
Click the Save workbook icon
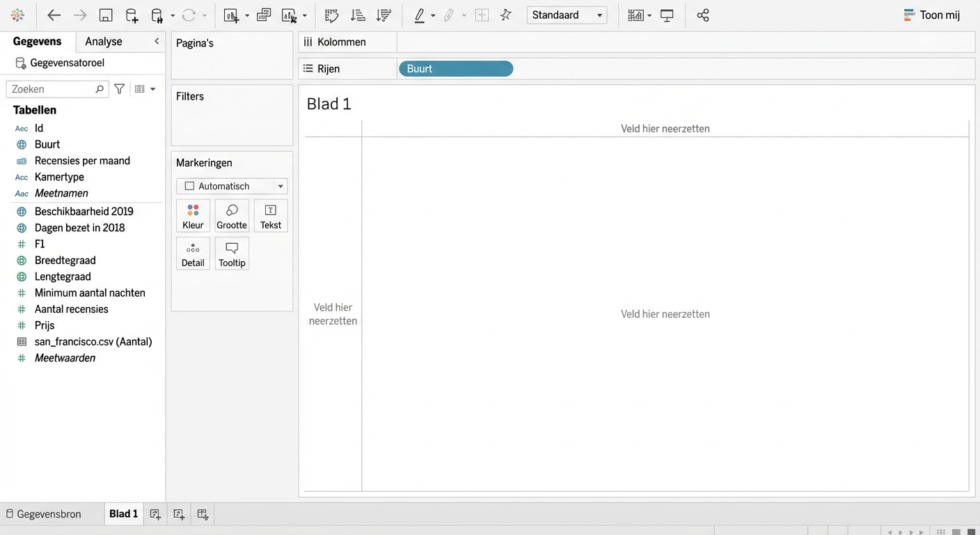(x=106, y=15)
